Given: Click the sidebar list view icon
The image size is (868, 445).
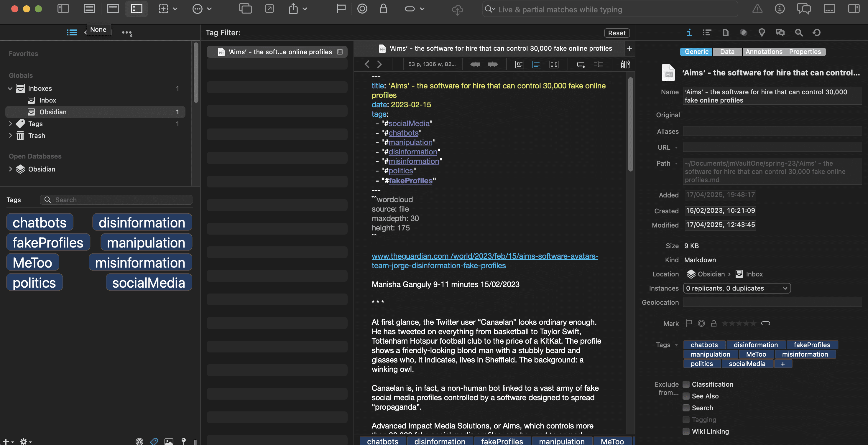Looking at the screenshot, I should point(72,33).
